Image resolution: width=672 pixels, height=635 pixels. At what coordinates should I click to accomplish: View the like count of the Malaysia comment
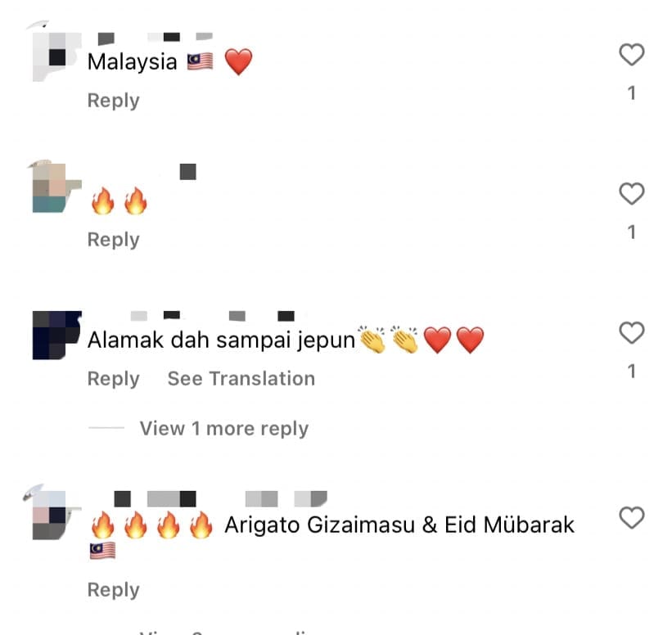click(x=631, y=93)
